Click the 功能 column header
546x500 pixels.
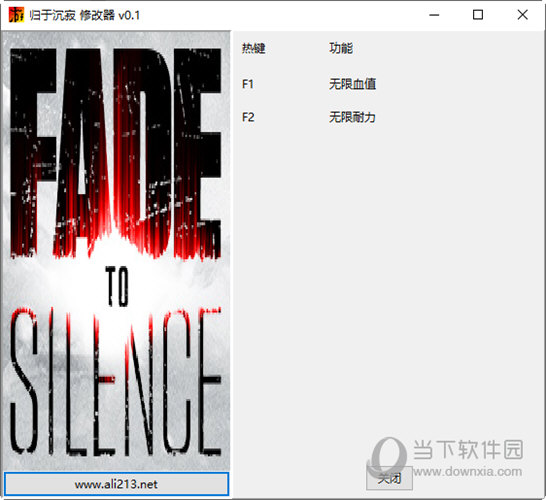[x=341, y=48]
